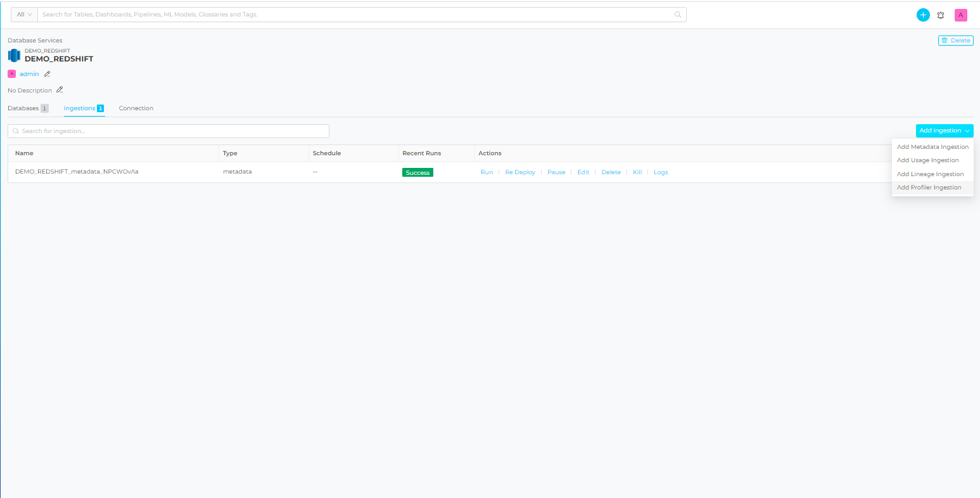
Task: Click the plus icon in top bar
Action: 923,15
